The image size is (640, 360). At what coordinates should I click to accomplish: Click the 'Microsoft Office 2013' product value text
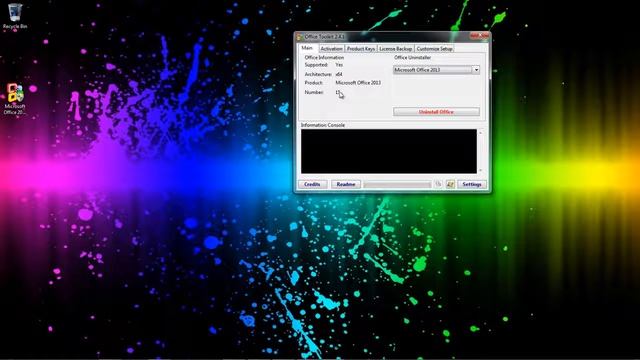pyautogui.click(x=358, y=83)
